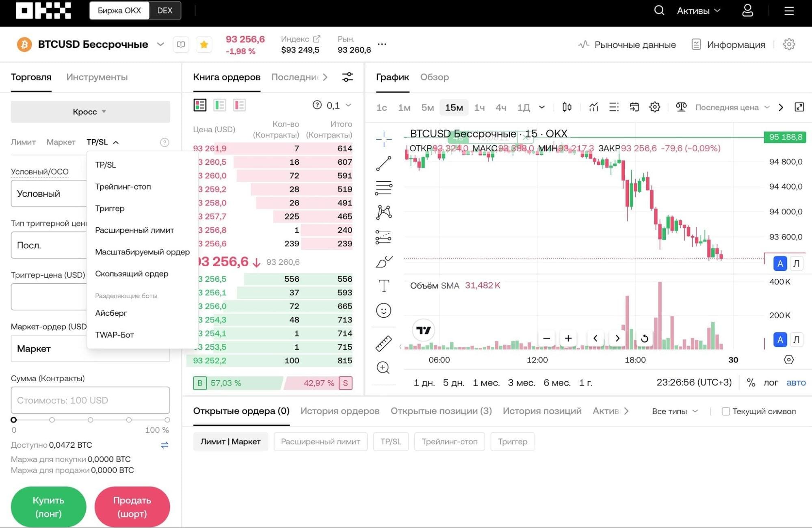Screen dimensions: 812x528
Task: Open the 0,1 price grouping dropdown
Action: point(339,106)
